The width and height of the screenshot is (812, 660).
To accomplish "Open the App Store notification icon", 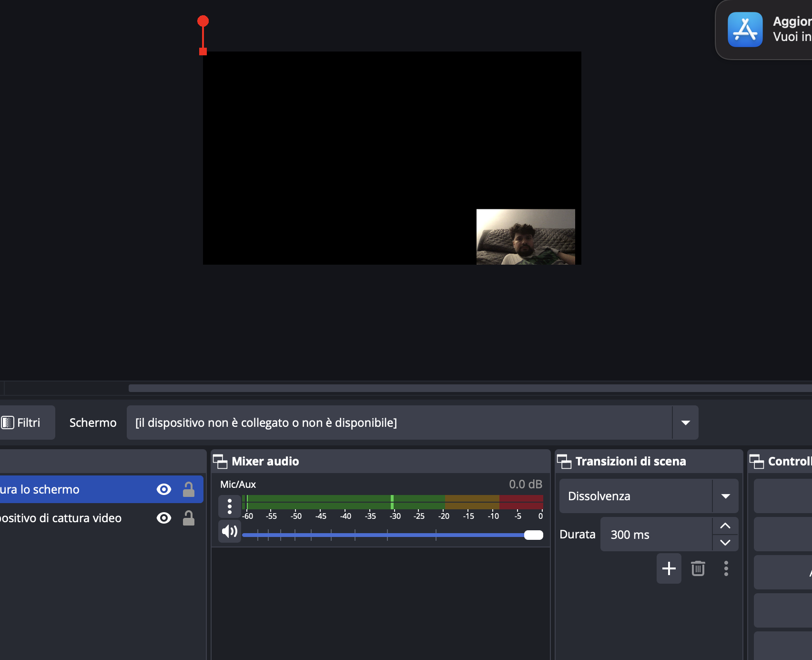I will [745, 30].
